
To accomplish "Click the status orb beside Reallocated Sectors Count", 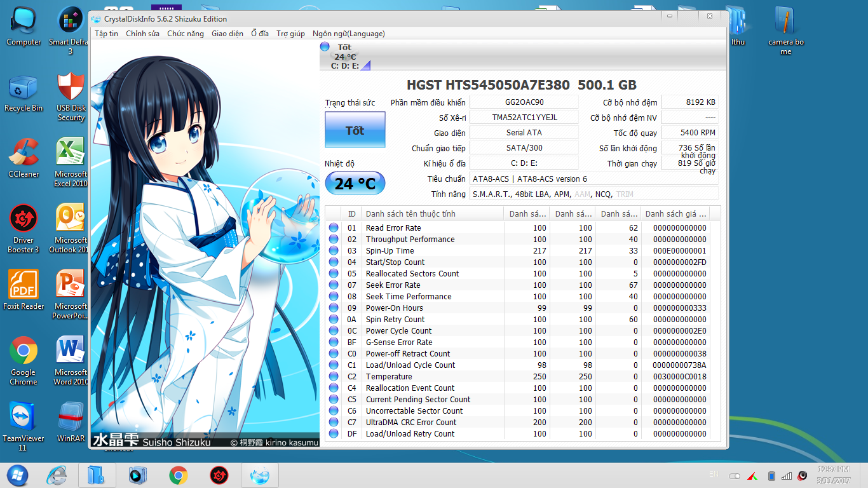I will tap(334, 273).
